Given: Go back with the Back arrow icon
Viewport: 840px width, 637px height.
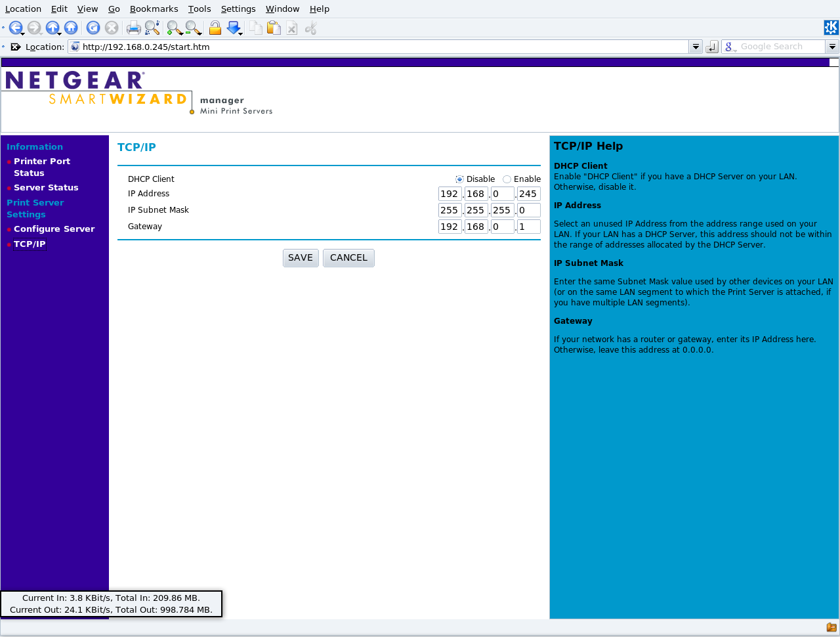Looking at the screenshot, I should click(16, 28).
